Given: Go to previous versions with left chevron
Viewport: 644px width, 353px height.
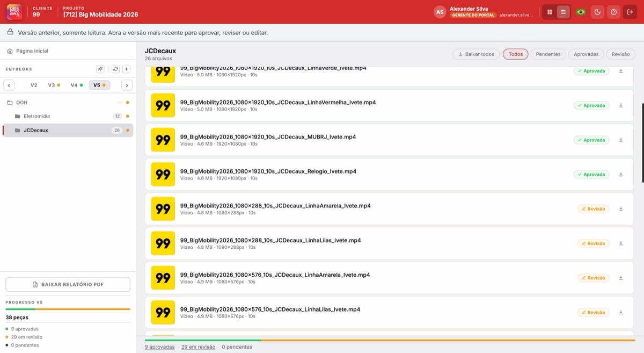Looking at the screenshot, I should (9, 85).
